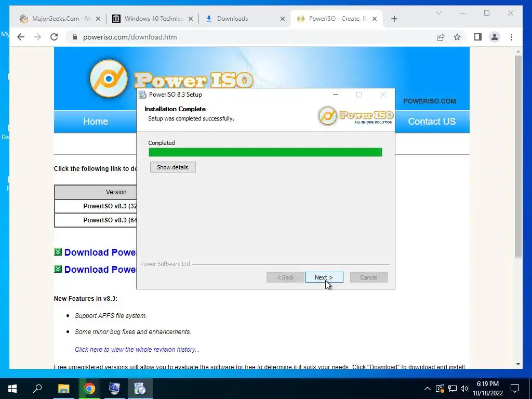Go forward in Chrome
Image resolution: width=532 pixels, height=399 pixels.
(37, 37)
